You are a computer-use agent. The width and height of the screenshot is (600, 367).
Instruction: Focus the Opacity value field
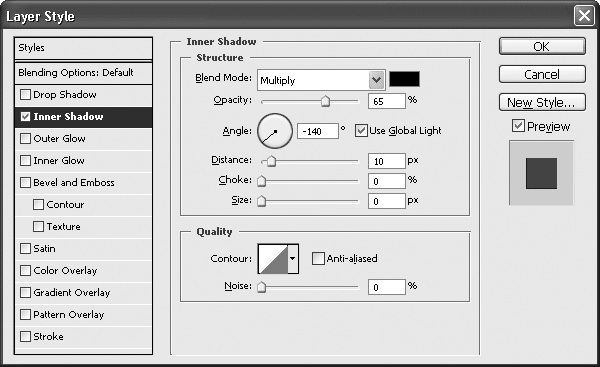[386, 101]
